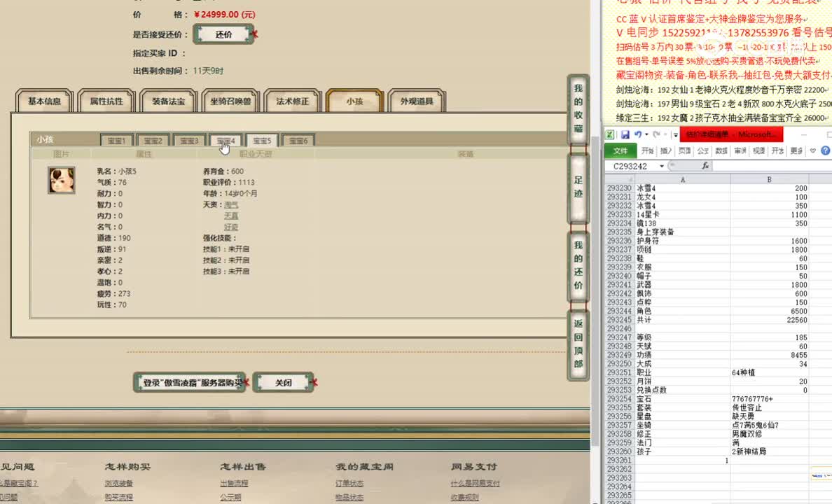This screenshot has width=832, height=504.
Task: Click the child's portrait picture
Action: pos(61,180)
